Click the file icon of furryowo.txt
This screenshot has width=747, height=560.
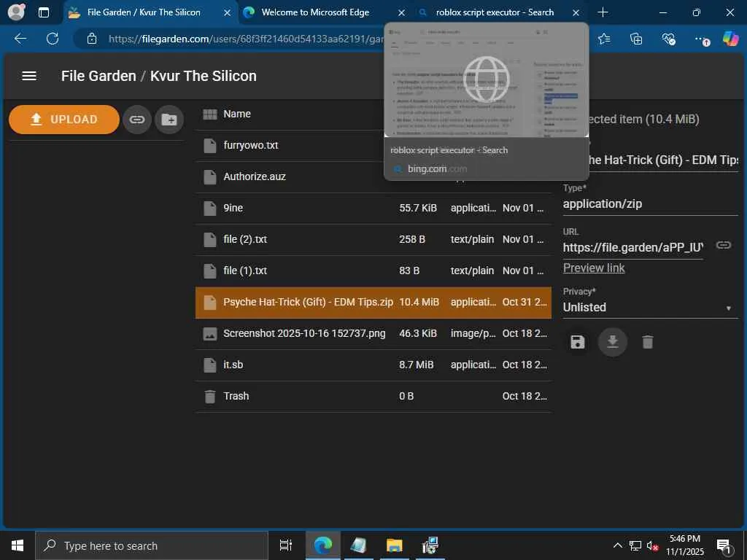click(209, 145)
